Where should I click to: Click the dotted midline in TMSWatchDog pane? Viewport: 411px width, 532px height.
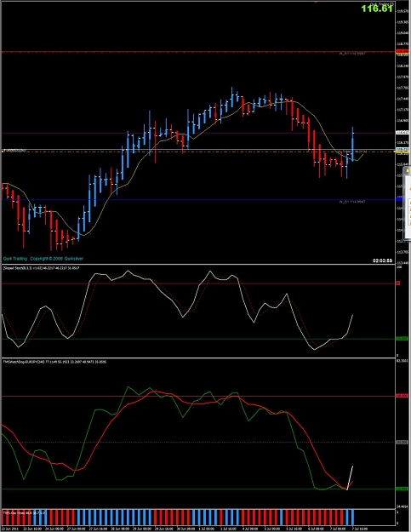click(197, 442)
